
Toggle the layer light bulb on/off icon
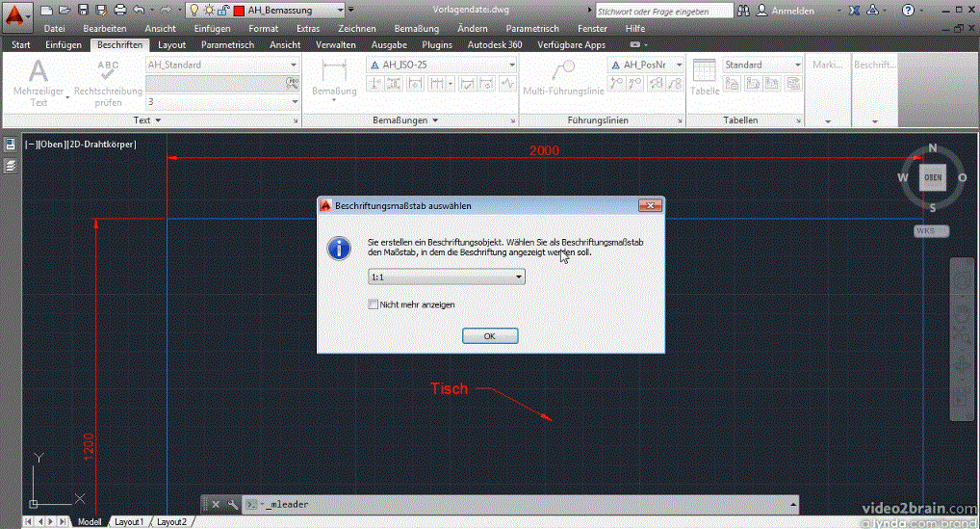(x=194, y=10)
